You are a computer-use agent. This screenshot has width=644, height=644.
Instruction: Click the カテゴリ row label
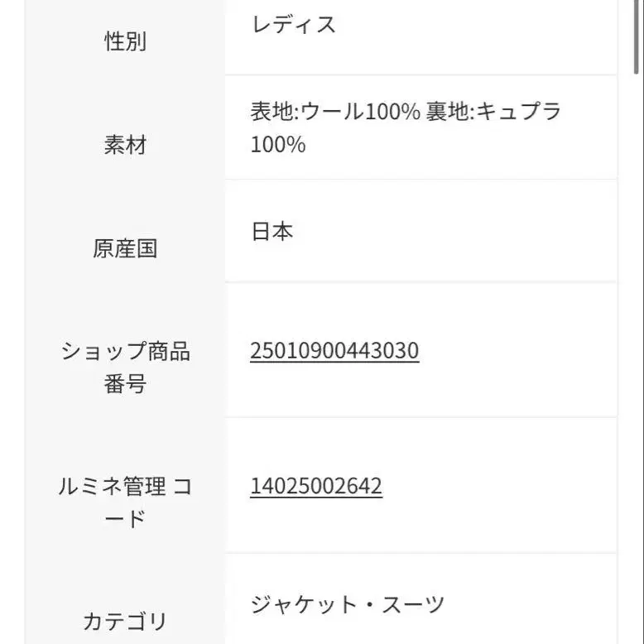[125, 621]
